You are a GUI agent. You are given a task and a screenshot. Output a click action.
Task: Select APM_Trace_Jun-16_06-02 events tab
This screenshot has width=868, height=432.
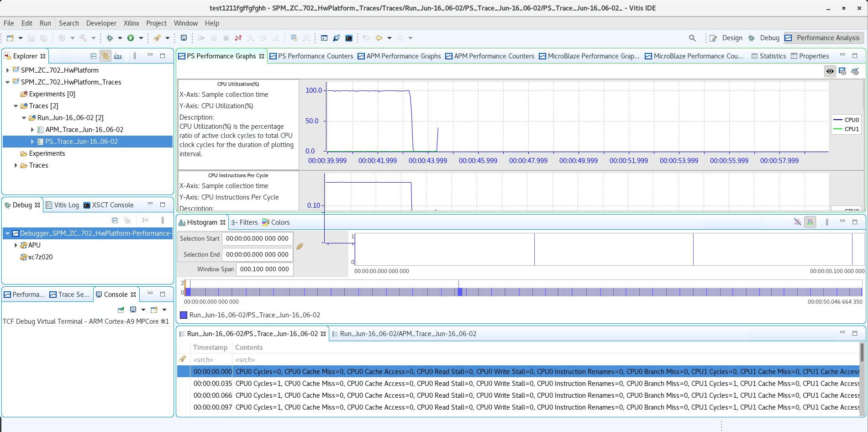[404, 334]
